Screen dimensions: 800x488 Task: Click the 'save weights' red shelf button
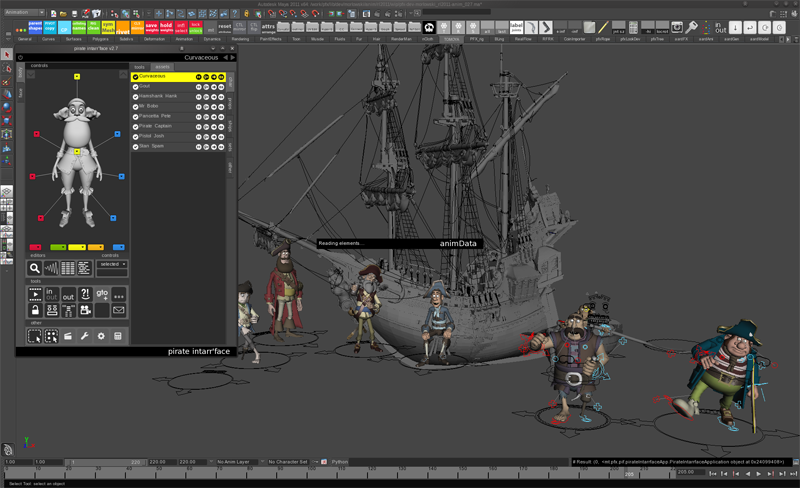coord(152,27)
